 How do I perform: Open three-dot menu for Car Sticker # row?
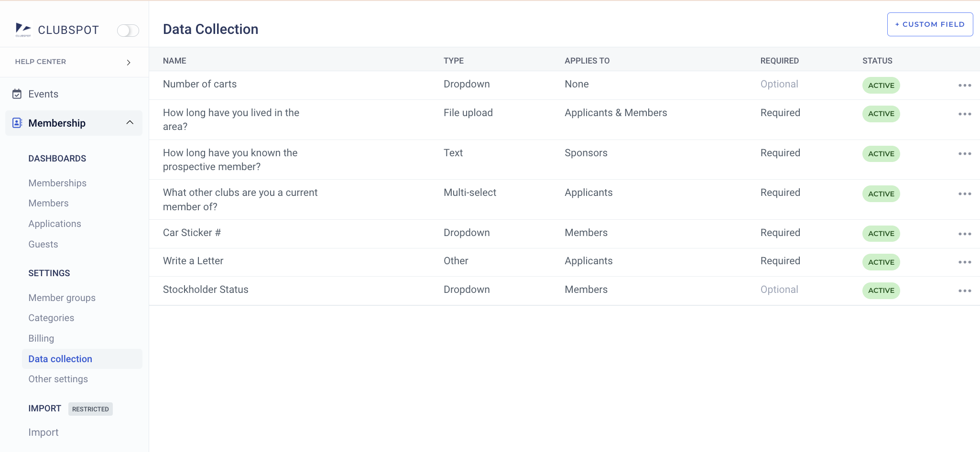coord(965,234)
